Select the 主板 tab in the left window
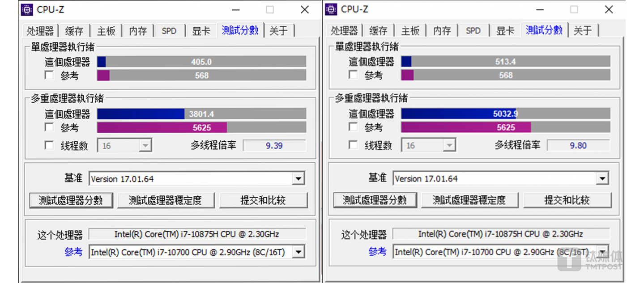The height and width of the screenshot is (283, 644). coord(106,30)
